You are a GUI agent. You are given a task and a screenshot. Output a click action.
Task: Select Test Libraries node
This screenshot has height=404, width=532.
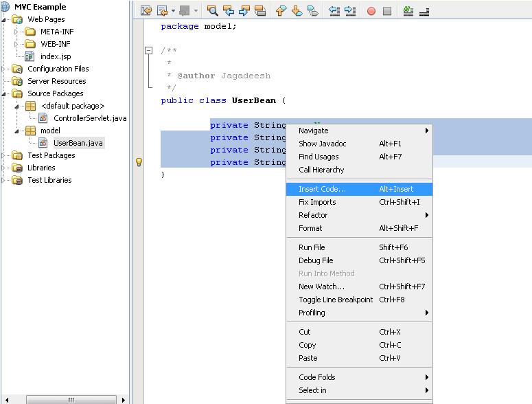pyautogui.click(x=49, y=180)
